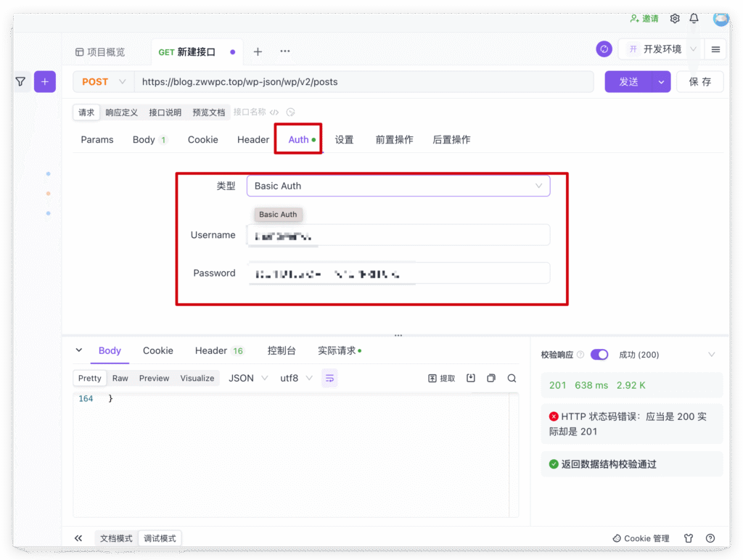The width and height of the screenshot is (743, 560).
Task: Click into the request URL field
Action: 363,82
